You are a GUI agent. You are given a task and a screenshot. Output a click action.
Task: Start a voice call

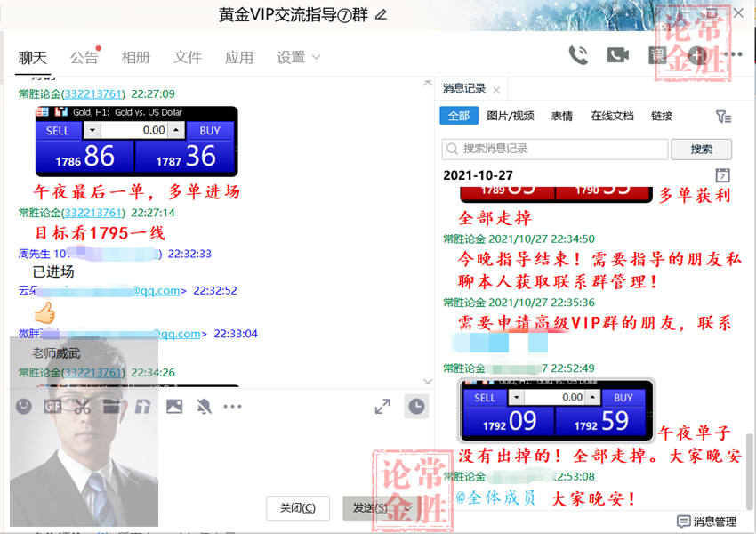(x=578, y=55)
